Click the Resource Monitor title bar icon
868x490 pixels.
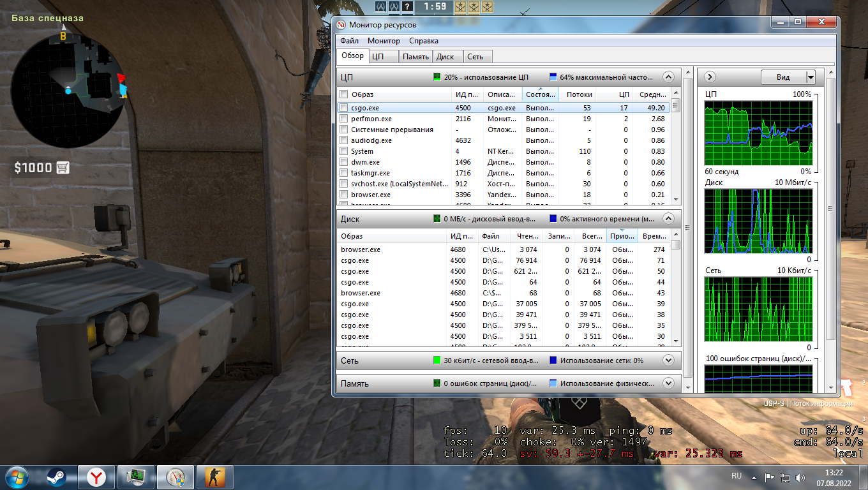coord(341,24)
